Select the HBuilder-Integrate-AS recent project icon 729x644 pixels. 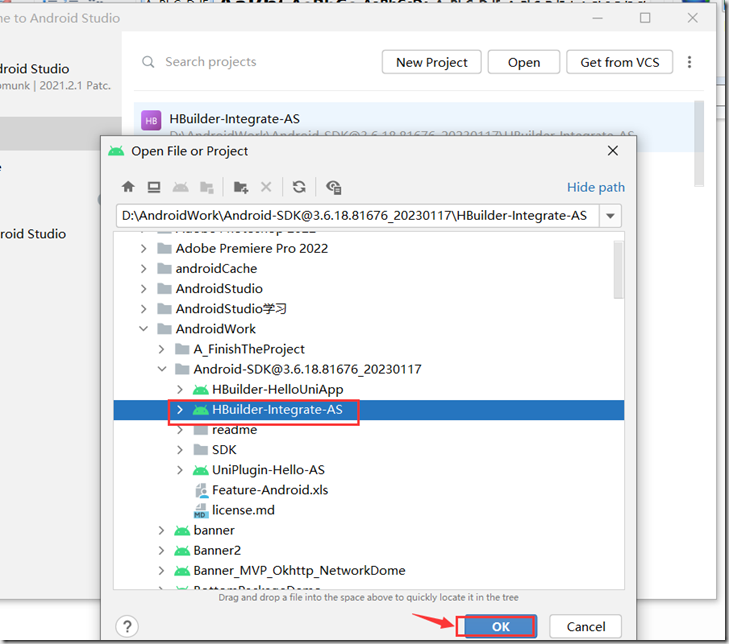(151, 120)
